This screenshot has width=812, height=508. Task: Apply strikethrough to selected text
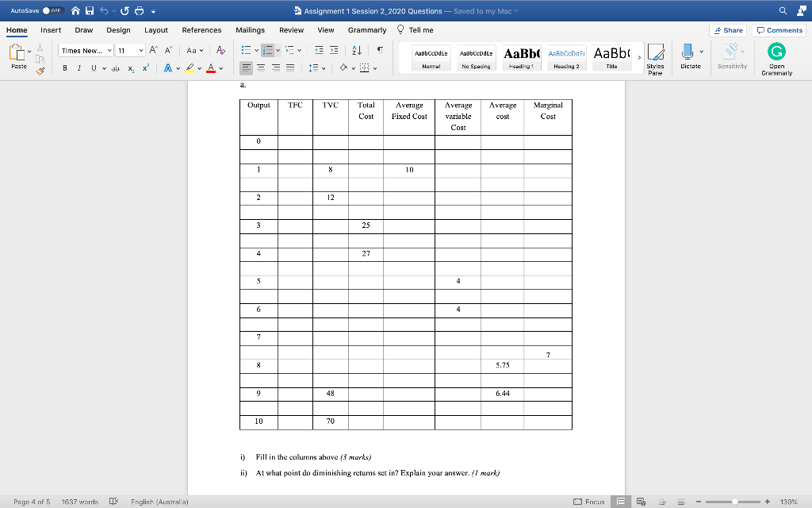(117, 67)
